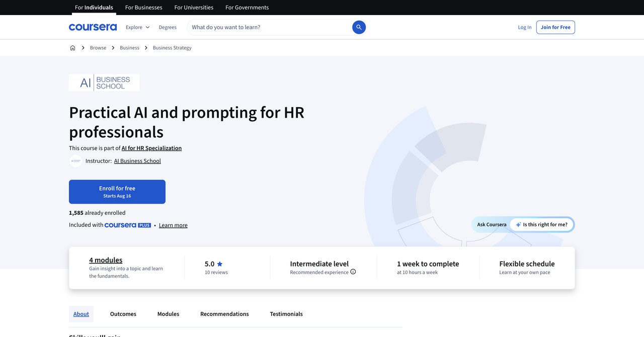The image size is (644, 337).
Task: Click the blue search magnifier button
Action: coord(359,27)
